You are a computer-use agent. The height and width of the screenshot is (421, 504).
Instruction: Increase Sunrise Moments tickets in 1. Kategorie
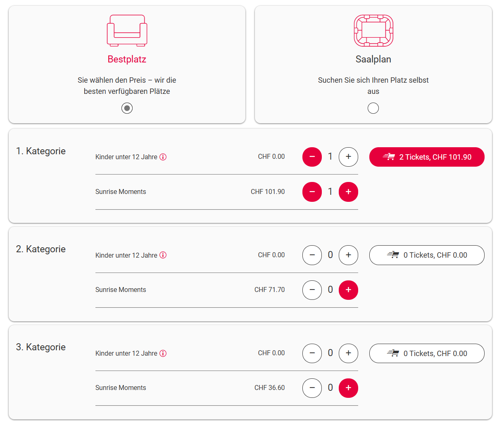coord(348,192)
